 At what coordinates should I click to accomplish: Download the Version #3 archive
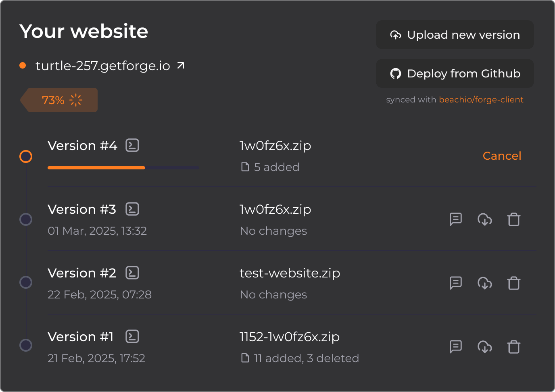485,219
